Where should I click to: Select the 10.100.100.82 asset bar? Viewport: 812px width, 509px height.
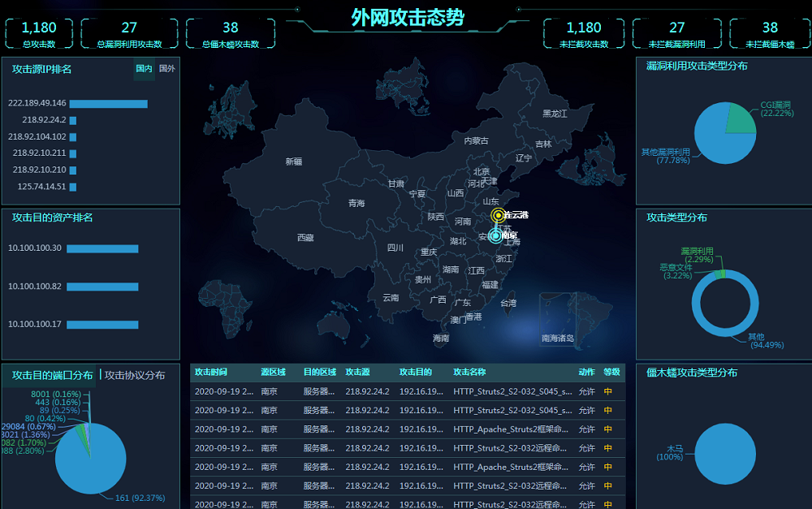tap(102, 287)
